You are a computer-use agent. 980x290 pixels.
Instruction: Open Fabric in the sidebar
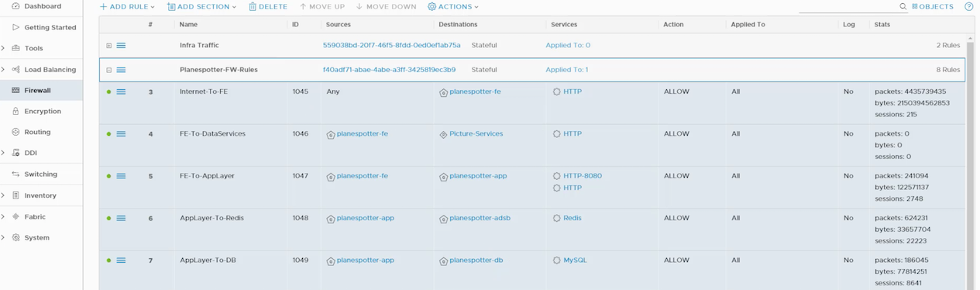(x=35, y=216)
